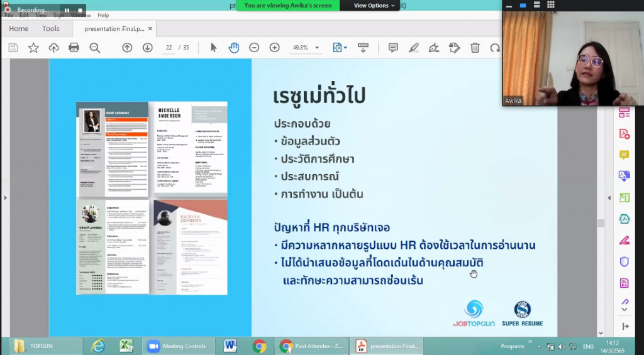Select the Highlight text tool
Image resolution: width=644 pixels, height=355 pixels.
413,48
